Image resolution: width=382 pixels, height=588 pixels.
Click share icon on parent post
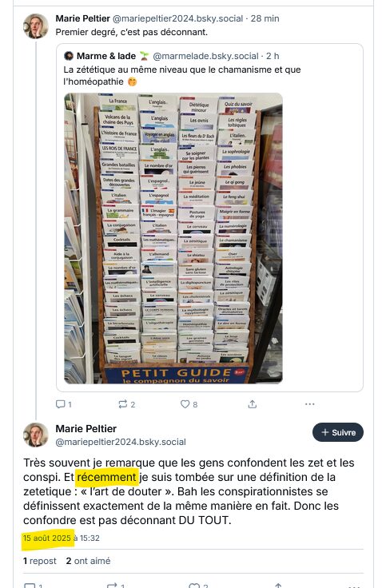(x=253, y=404)
